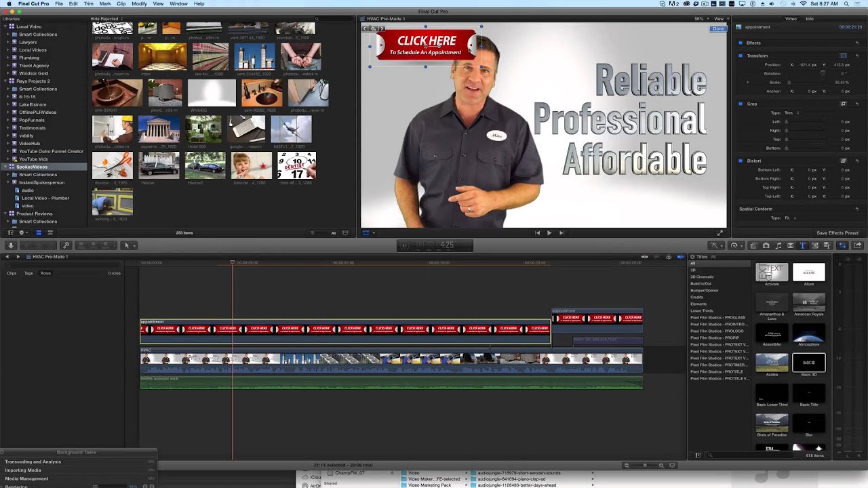Reset the Crop parameters

pos(857,104)
